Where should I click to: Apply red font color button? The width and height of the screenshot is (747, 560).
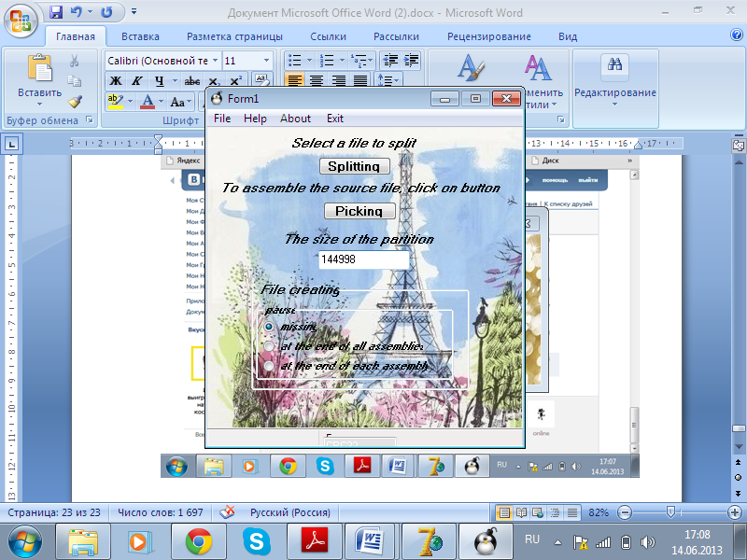148,101
